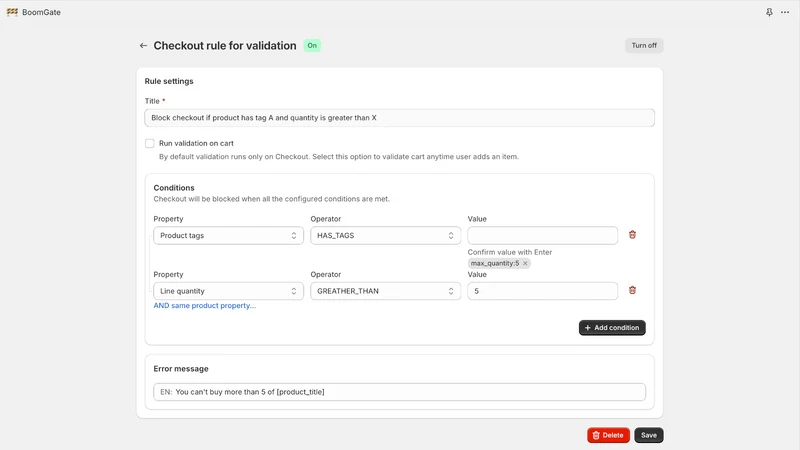The height and width of the screenshot is (450, 800).
Task: Click the BoomGate app logo icon
Action: [x=12, y=12]
